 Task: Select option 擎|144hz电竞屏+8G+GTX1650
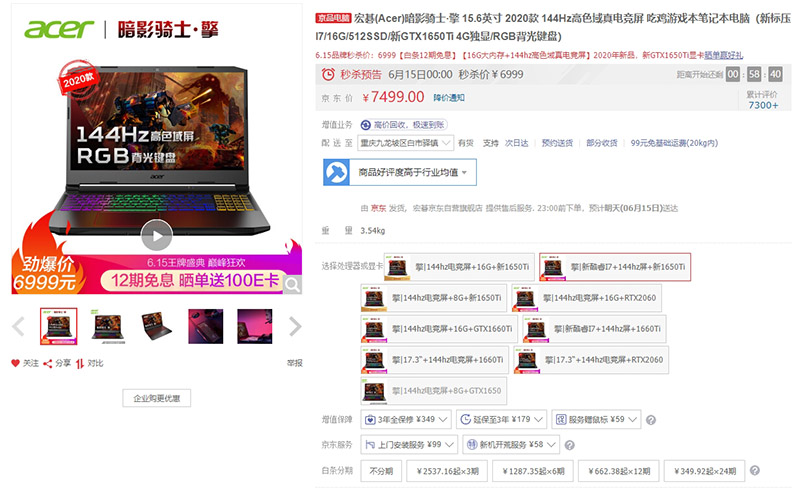(x=434, y=391)
